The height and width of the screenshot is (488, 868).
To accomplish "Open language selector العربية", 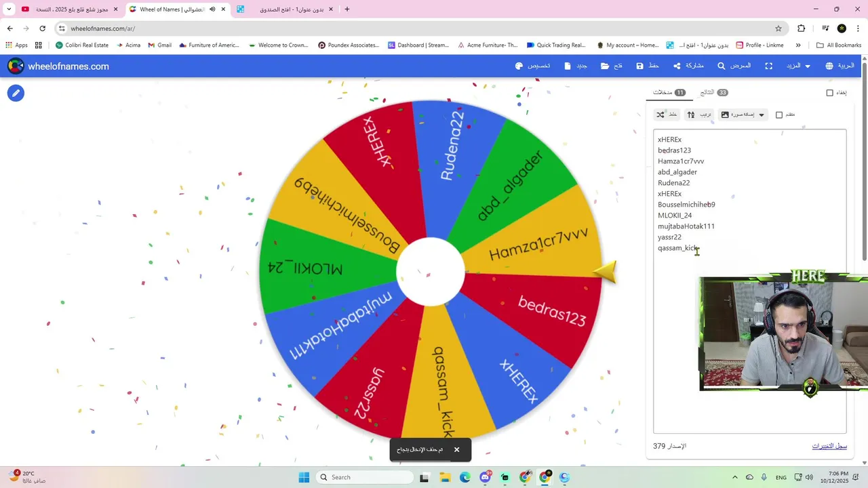I will pos(840,66).
